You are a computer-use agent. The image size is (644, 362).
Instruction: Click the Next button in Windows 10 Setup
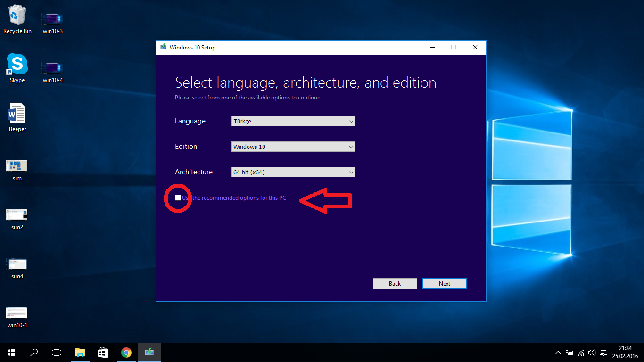click(x=444, y=283)
